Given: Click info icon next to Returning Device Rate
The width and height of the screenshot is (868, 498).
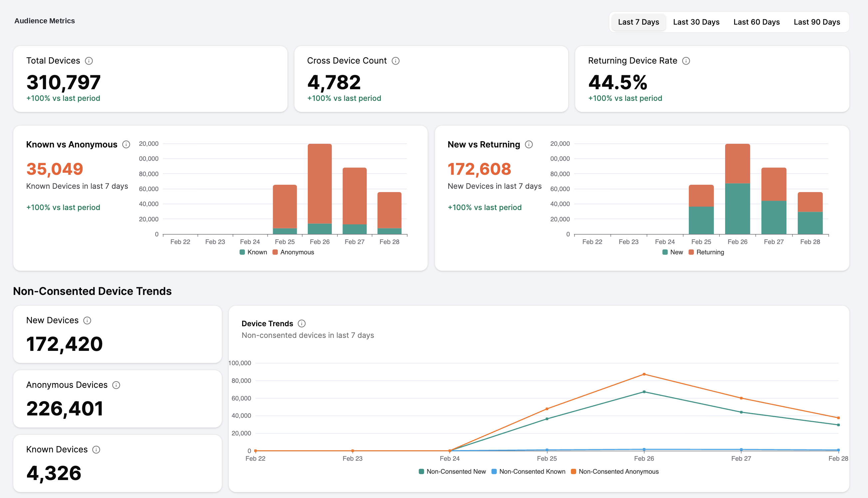Looking at the screenshot, I should [686, 61].
